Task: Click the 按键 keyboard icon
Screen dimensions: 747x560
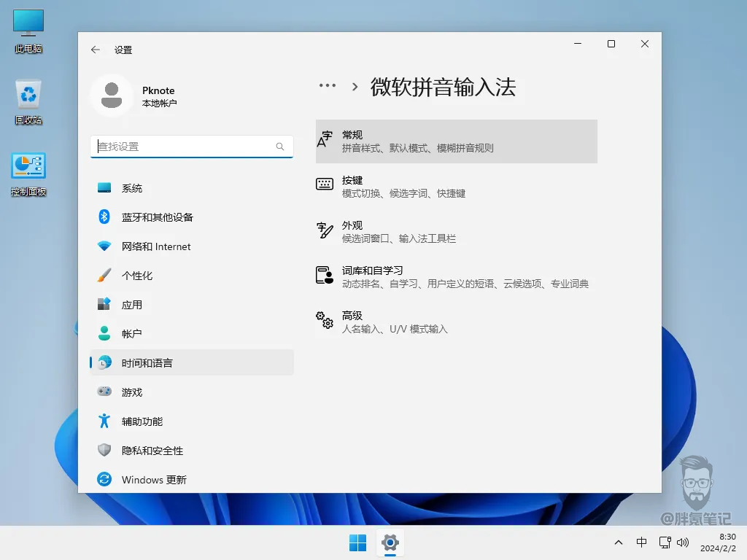Action: pos(325,184)
